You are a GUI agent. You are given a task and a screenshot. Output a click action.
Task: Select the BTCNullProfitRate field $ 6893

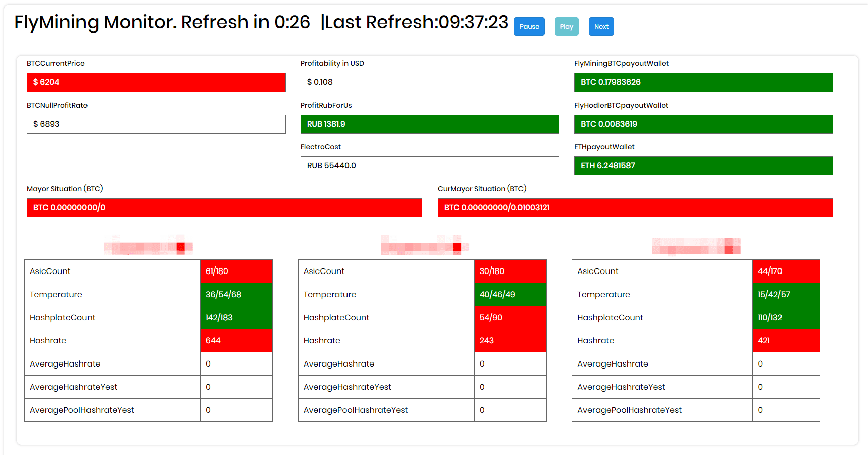coord(156,124)
